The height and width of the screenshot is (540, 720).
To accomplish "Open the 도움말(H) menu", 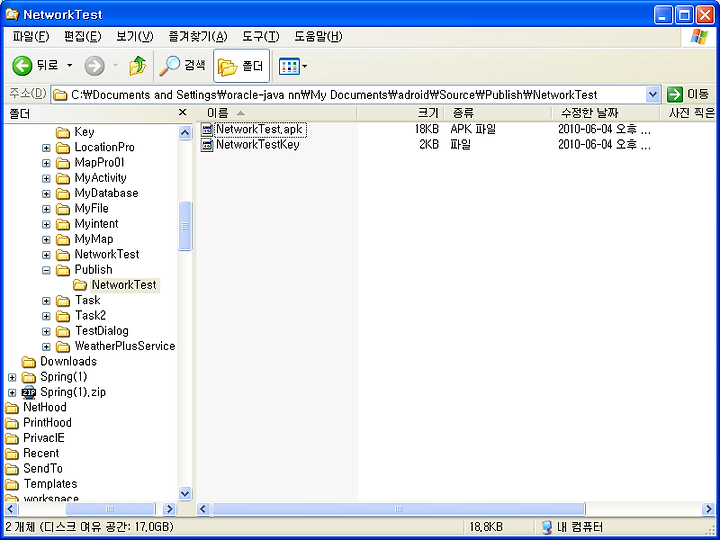I will pyautogui.click(x=318, y=37).
